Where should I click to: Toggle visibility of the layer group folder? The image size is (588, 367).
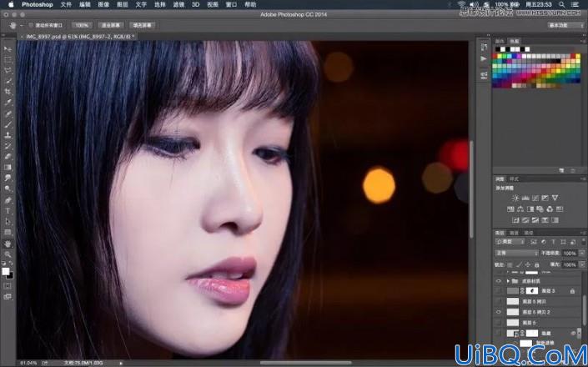pyautogui.click(x=499, y=281)
